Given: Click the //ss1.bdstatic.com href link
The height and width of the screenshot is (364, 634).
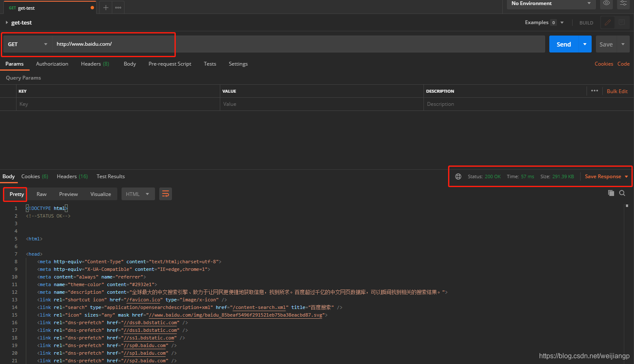Looking at the screenshot, I should 149,338.
